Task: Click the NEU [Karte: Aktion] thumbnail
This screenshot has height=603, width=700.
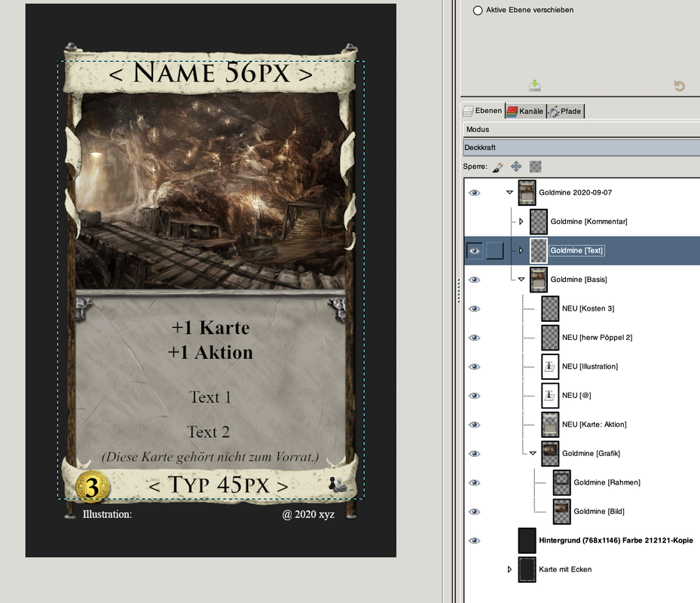Action: (550, 425)
